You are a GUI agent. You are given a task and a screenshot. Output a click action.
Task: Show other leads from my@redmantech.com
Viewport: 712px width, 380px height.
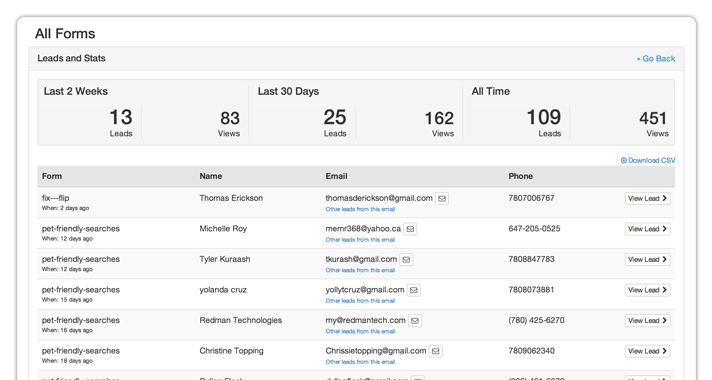tap(360, 331)
